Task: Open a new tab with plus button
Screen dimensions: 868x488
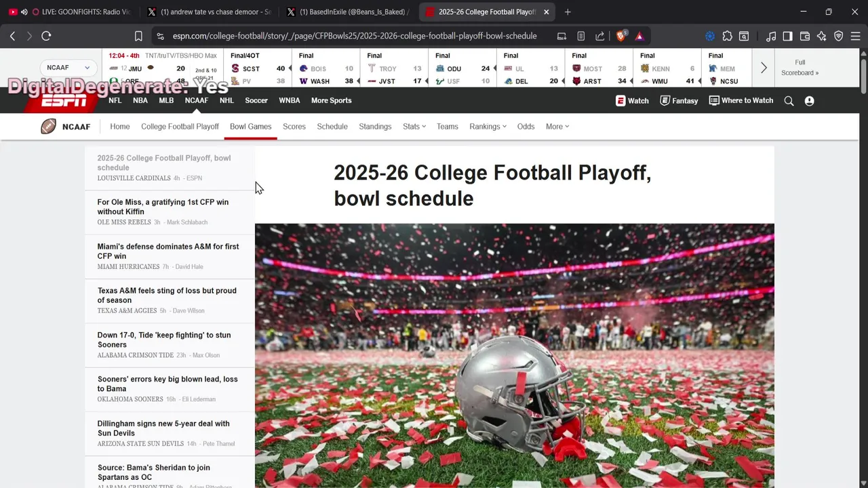Action: tap(568, 12)
